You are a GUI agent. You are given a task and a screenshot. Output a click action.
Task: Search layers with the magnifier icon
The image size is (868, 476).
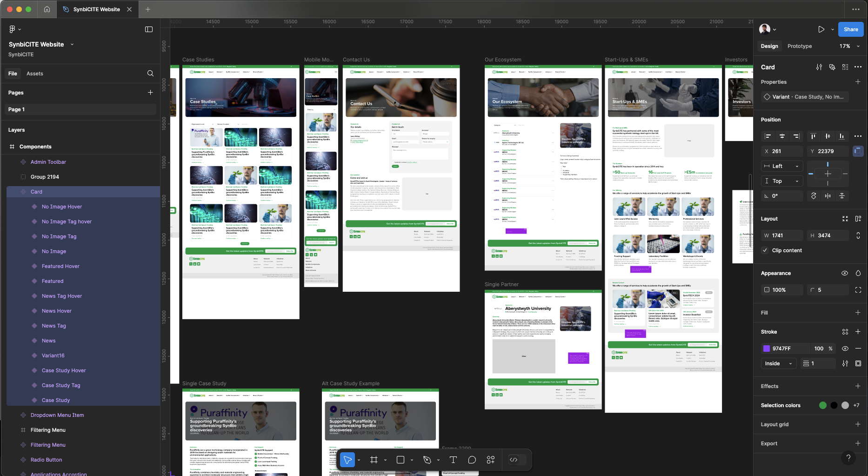150,74
